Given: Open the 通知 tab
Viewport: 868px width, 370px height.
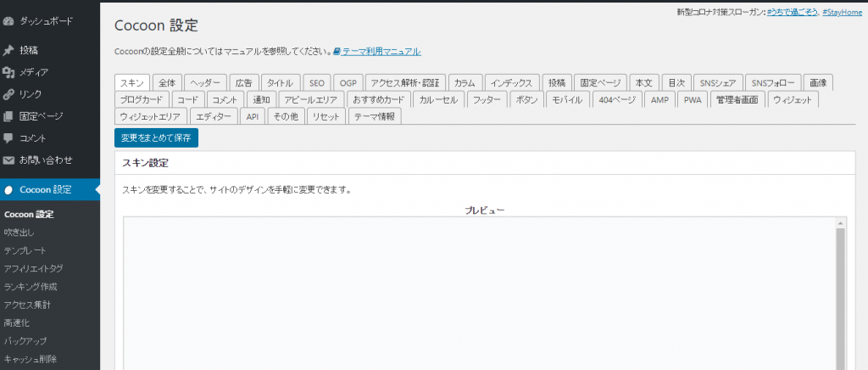Looking at the screenshot, I should [x=261, y=100].
